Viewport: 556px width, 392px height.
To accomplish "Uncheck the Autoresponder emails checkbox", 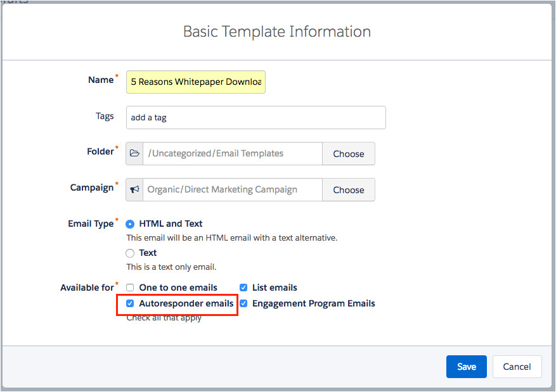I will pos(130,304).
